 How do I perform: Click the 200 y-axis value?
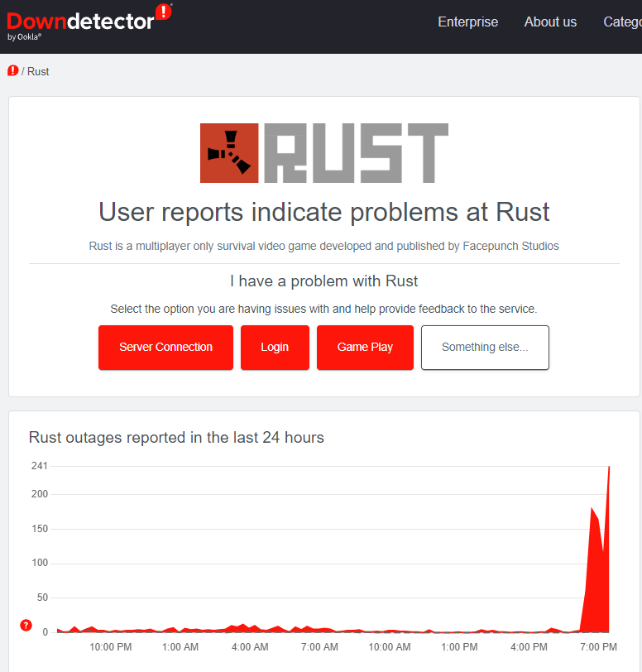tap(40, 494)
